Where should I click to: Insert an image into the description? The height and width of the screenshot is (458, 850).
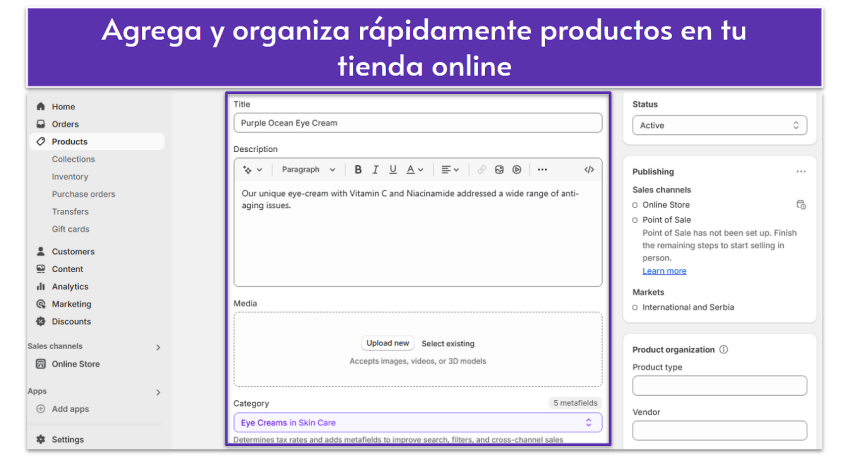tap(499, 170)
